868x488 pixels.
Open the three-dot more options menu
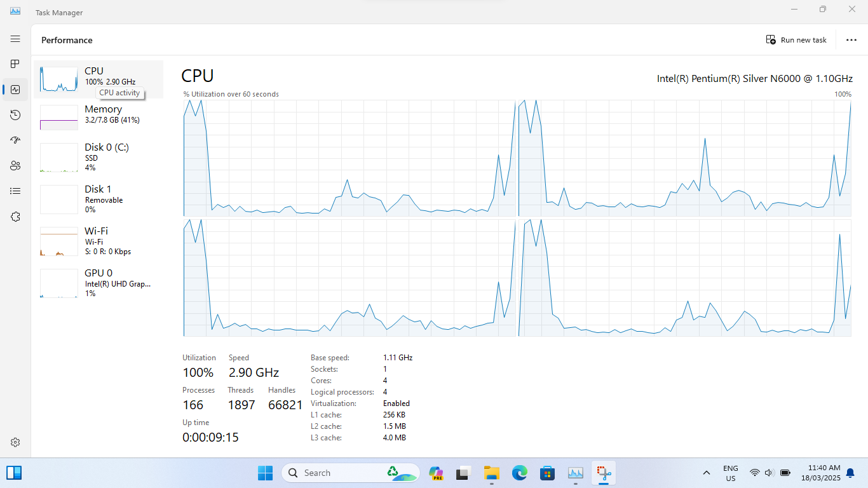(851, 40)
